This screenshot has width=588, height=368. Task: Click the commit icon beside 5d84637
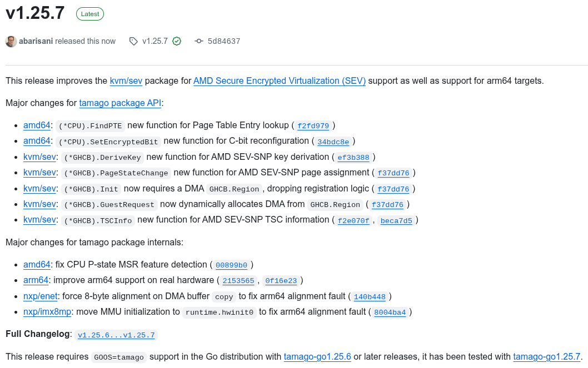click(x=199, y=41)
